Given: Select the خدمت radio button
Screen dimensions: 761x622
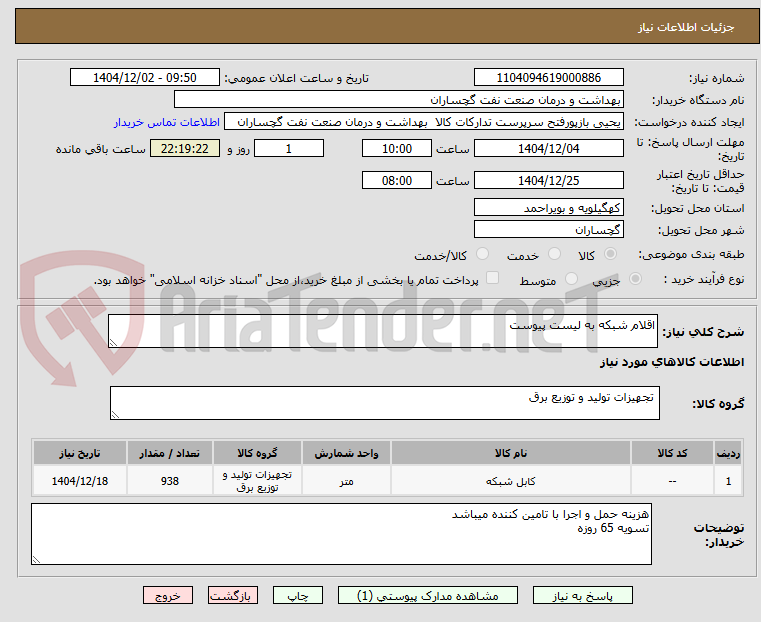Looking at the screenshot, I should point(554,254).
